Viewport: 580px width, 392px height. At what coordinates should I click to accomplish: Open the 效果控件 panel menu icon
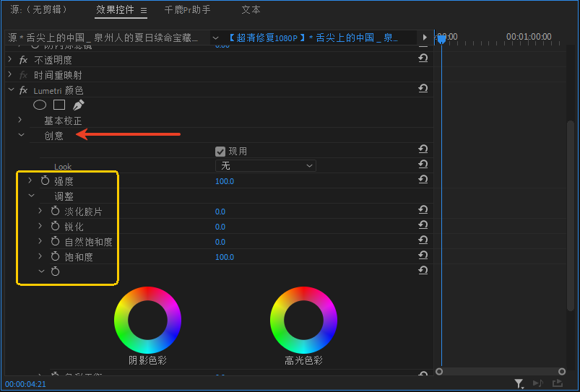[144, 11]
